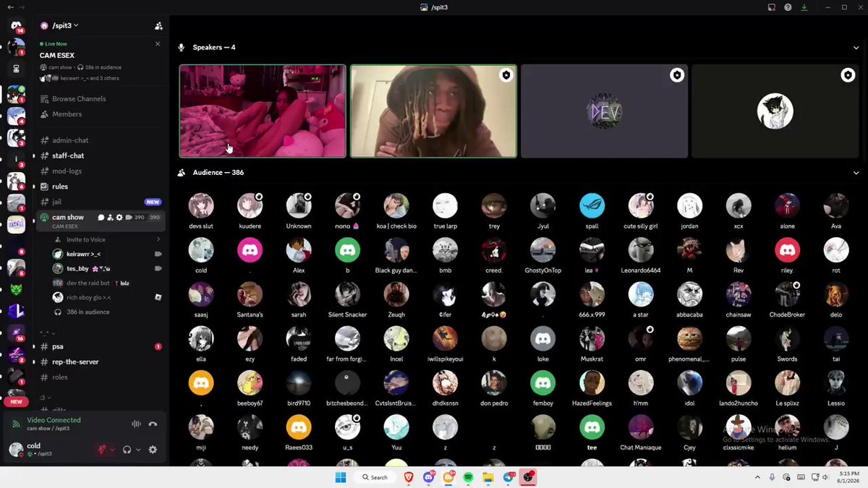
Task: Open noise suppression waveform icon
Action: 136,424
